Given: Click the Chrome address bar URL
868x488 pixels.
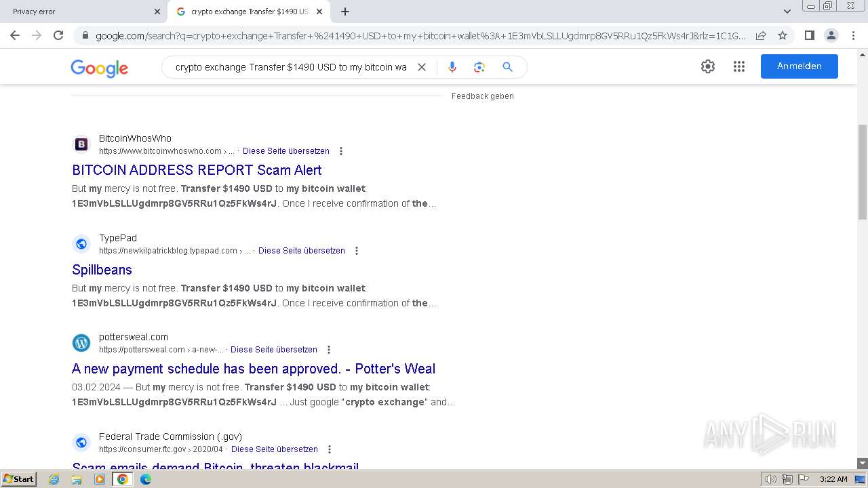Looking at the screenshot, I should click(x=420, y=35).
